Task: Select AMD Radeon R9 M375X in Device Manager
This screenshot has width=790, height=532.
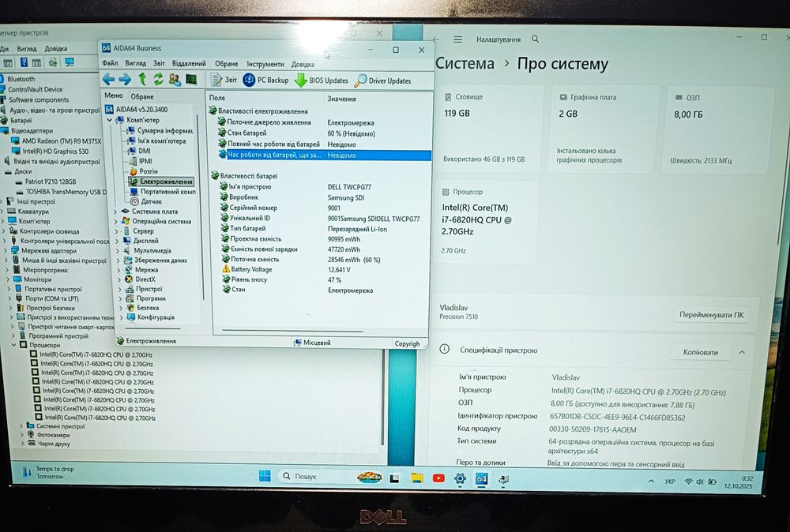Action: coord(56,141)
